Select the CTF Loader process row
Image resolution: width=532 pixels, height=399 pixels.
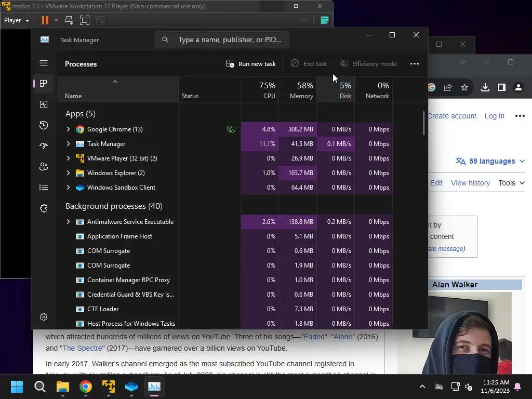[225, 309]
